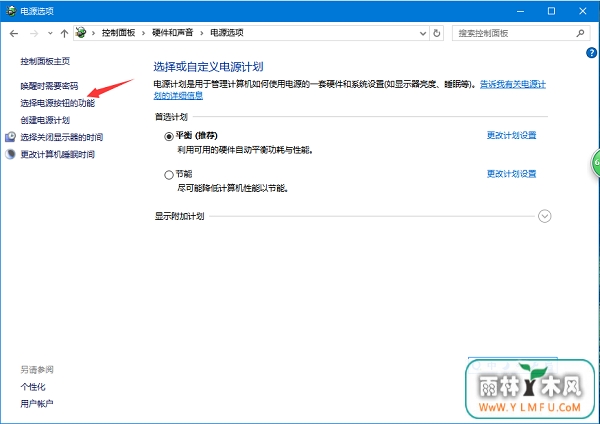This screenshot has width=600, height=424.
Task: Expand chevron after 硬件和声音 breadcrumb
Action: 201,33
